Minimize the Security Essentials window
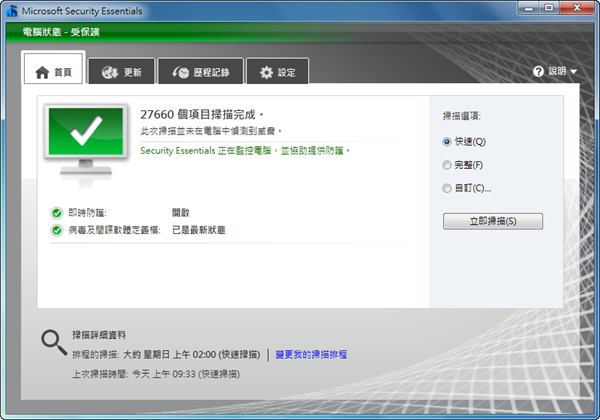The image size is (600, 420). (x=529, y=8)
